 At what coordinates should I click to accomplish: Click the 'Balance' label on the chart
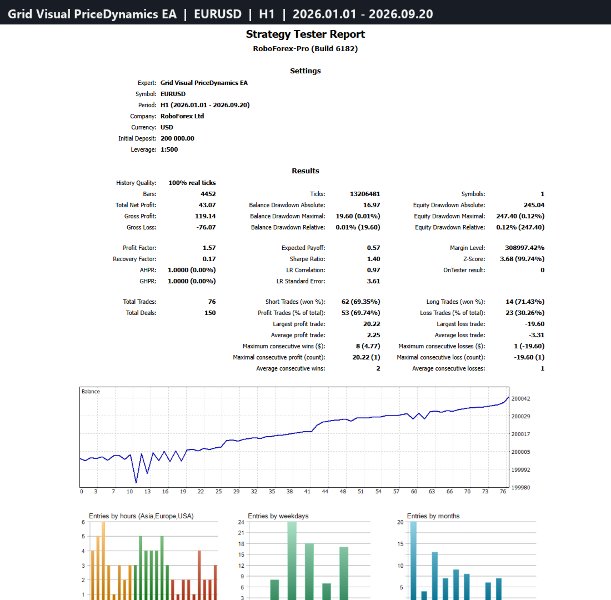pos(90,392)
